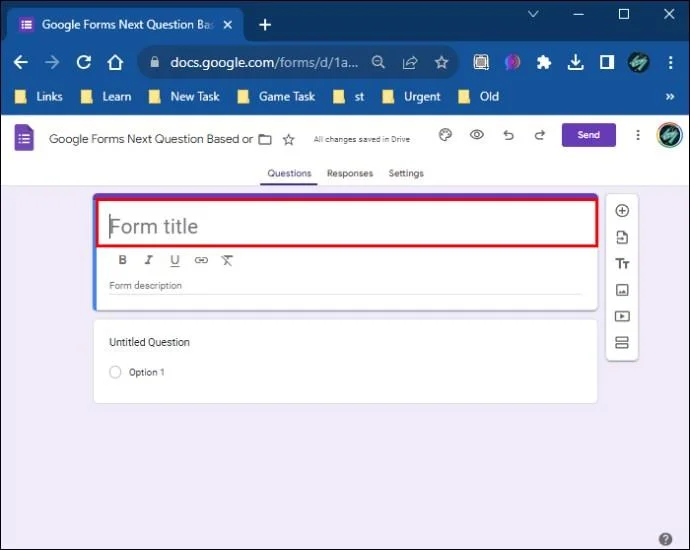
Task: Open the New Task bookmark folder
Action: tap(184, 96)
